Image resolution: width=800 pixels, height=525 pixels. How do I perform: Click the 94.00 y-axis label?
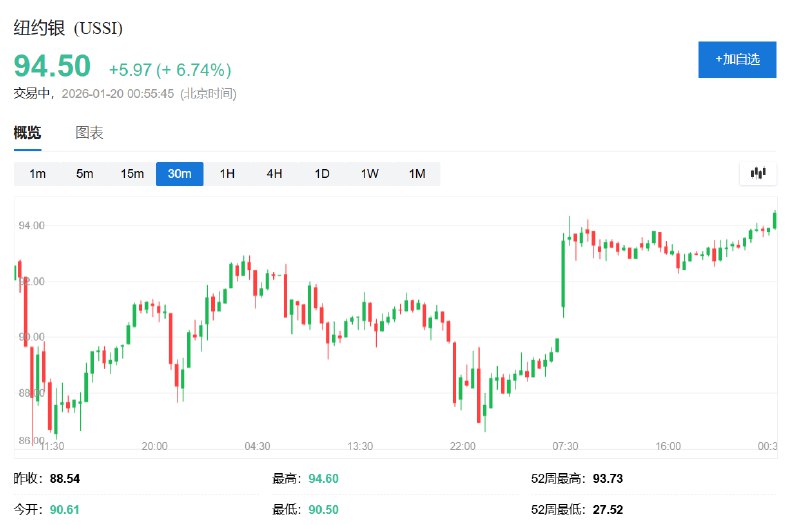coord(32,226)
